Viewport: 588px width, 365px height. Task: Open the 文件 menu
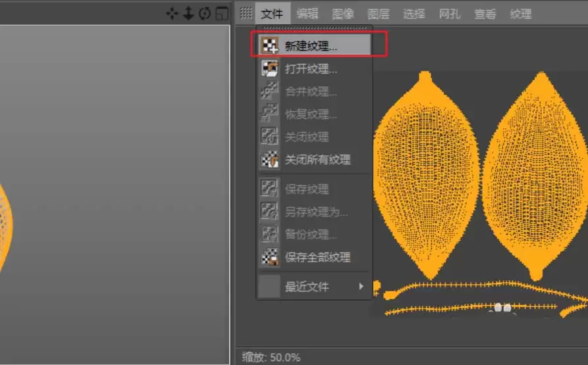coord(272,14)
